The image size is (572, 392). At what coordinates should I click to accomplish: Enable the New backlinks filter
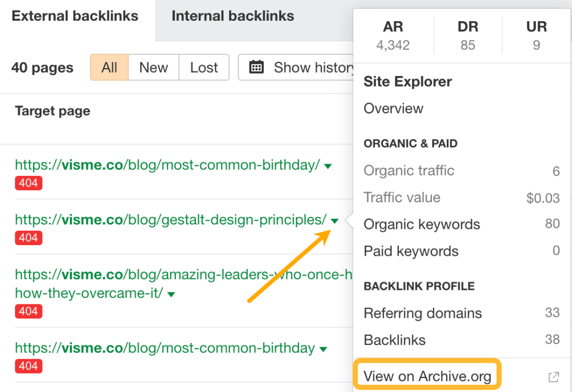pos(153,67)
